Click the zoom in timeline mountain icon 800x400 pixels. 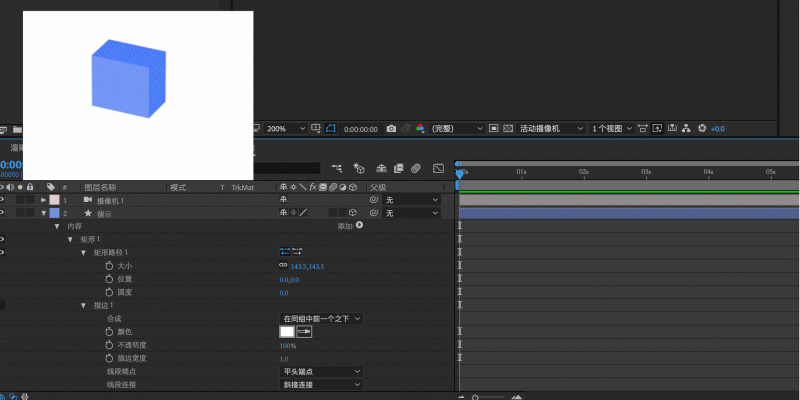pos(517,397)
